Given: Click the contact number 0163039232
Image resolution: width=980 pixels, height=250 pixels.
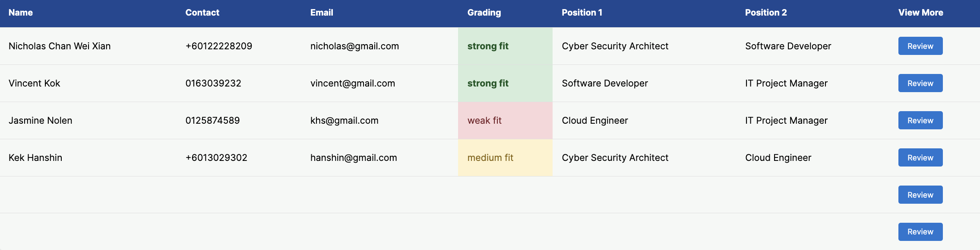Looking at the screenshot, I should (x=213, y=83).
